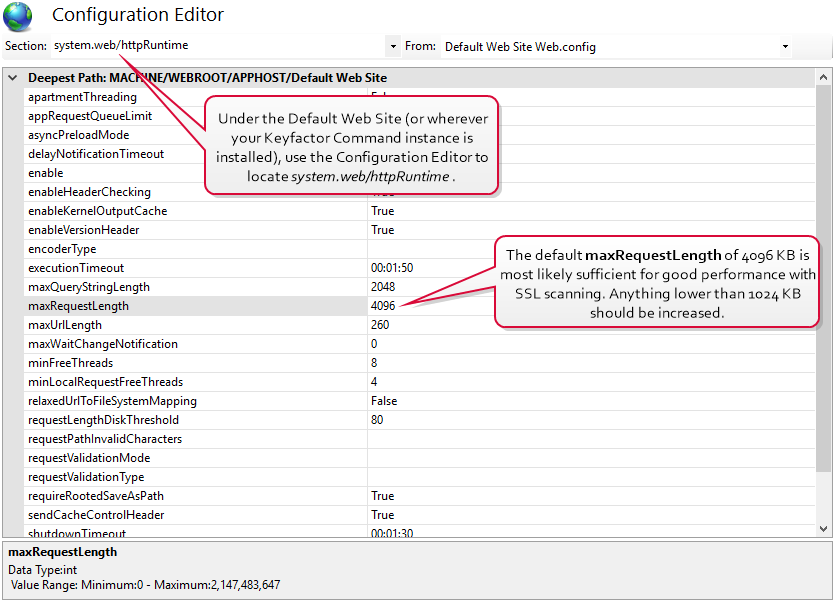This screenshot has width=833, height=601.
Task: Click the Configuration Editor globe icon
Action: point(18,16)
